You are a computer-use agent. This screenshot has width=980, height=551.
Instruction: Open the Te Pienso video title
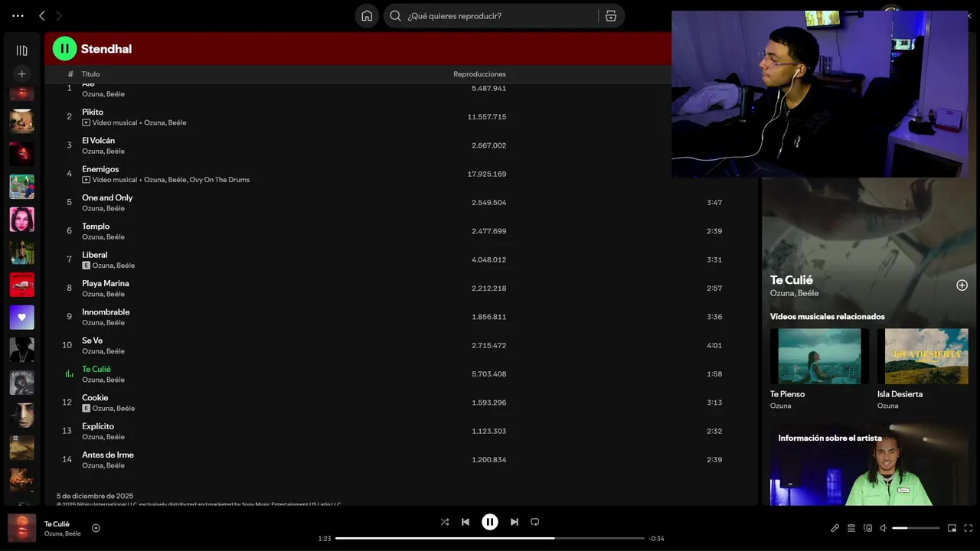pos(787,394)
